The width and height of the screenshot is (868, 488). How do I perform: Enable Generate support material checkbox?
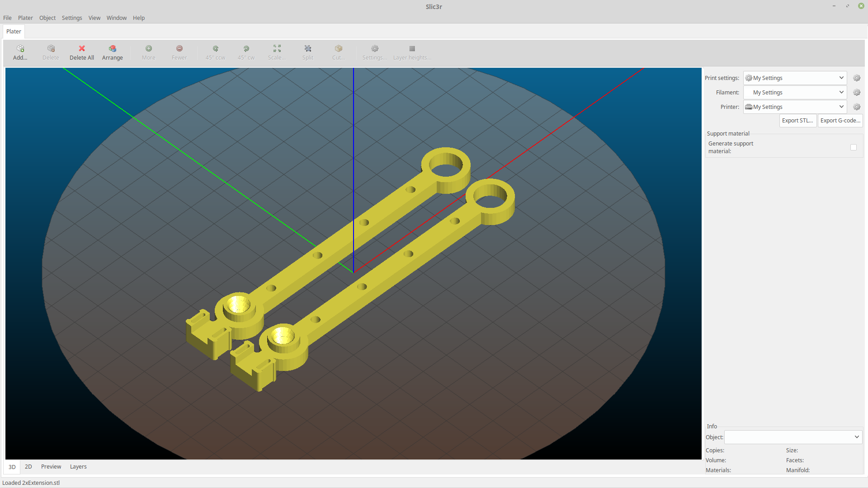click(x=854, y=147)
